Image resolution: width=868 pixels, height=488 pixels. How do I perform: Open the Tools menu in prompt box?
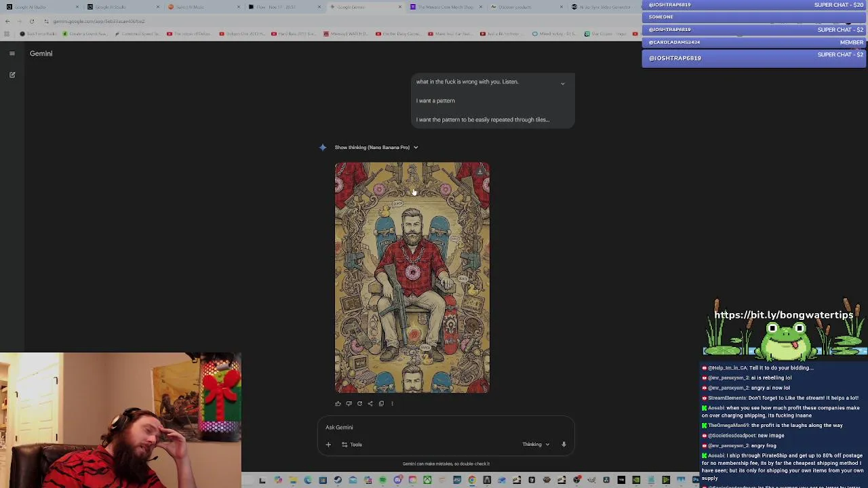(351, 445)
